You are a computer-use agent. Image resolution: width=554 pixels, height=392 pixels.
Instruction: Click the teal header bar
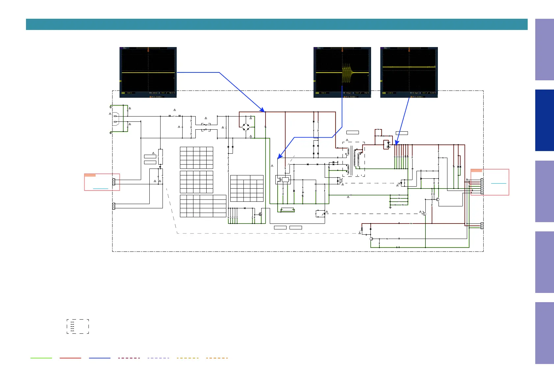276,24
